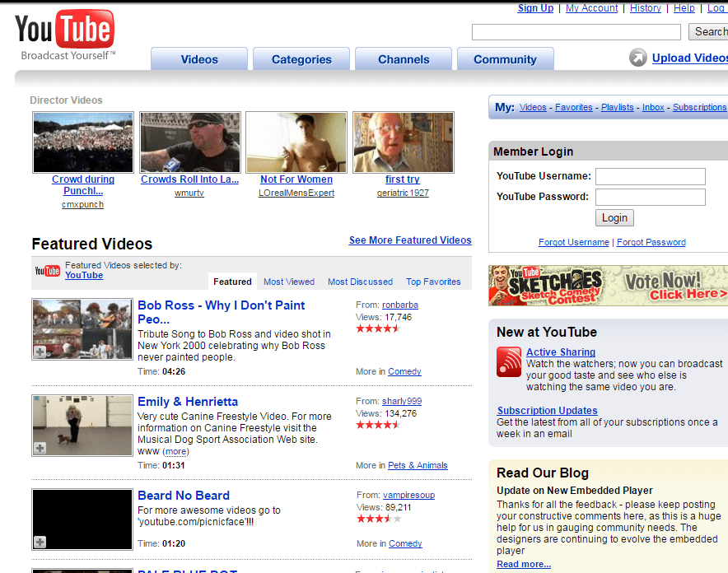
Task: Select the Featured tab in Featured Videos
Action: [232, 282]
